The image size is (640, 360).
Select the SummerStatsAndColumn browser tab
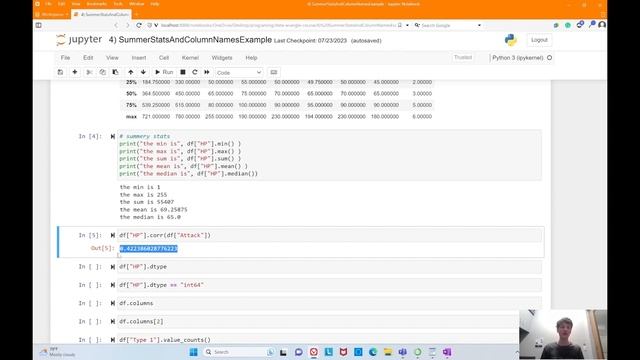click(x=102, y=14)
